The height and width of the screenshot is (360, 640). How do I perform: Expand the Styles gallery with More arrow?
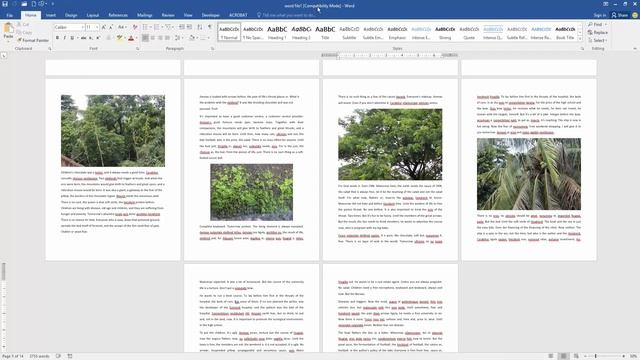pyautogui.click(x=580, y=39)
